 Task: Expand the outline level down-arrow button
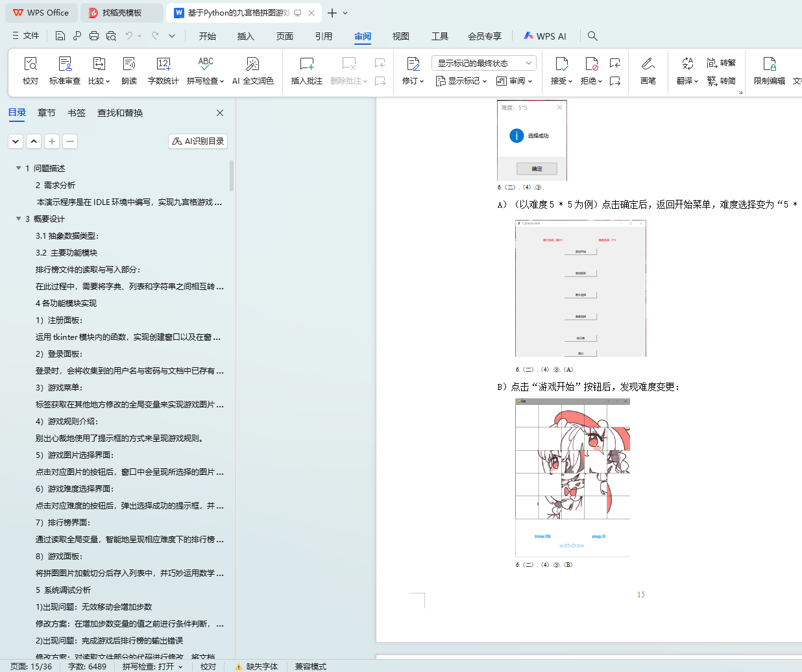point(16,141)
